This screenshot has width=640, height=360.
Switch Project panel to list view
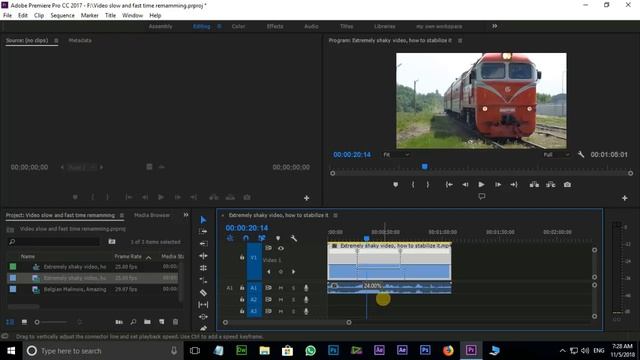pos(10,322)
